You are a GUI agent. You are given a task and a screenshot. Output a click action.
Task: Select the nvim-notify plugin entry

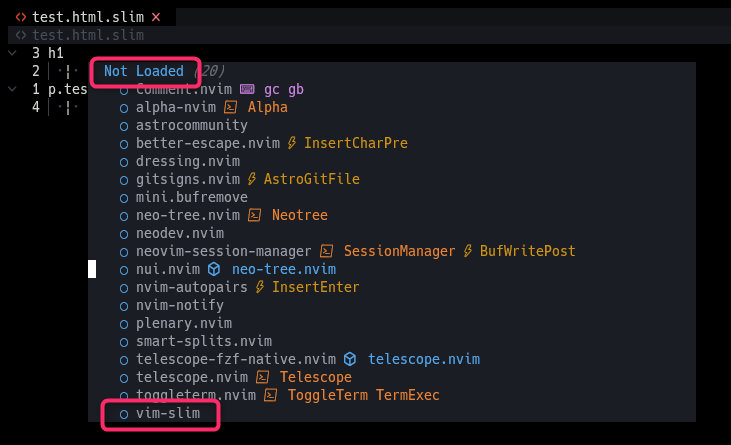click(x=180, y=305)
